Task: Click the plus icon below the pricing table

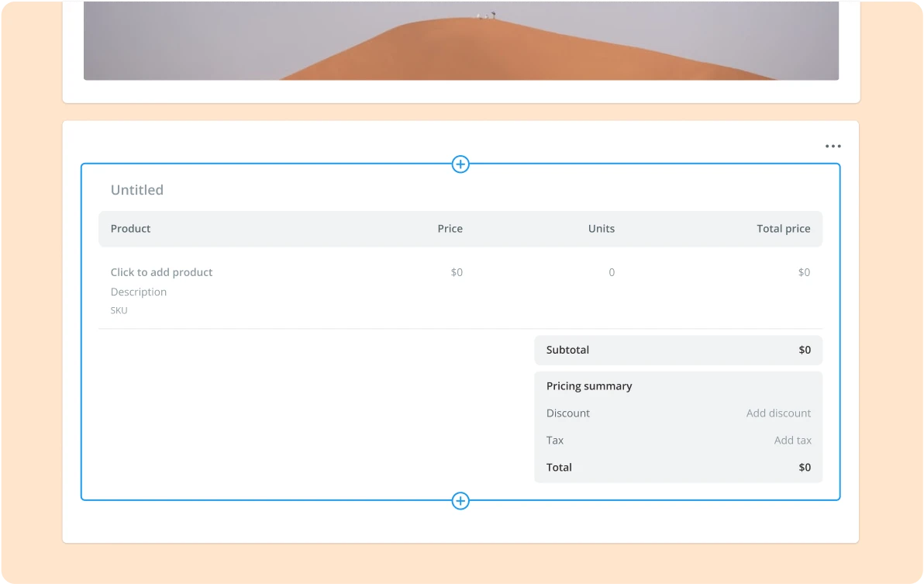Action: coord(460,501)
